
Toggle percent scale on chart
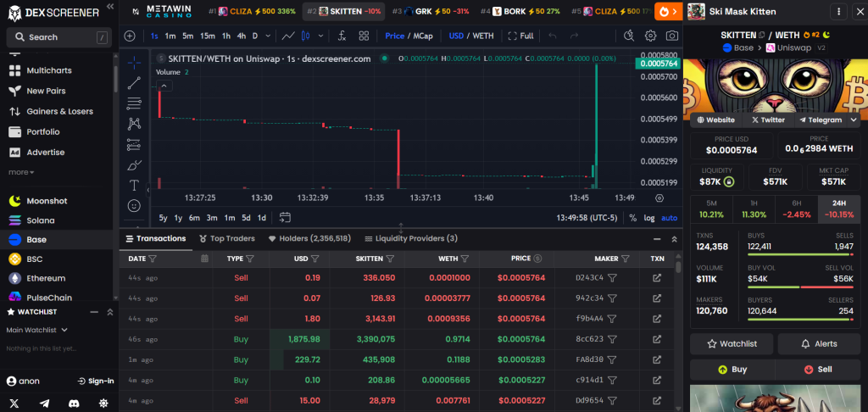(x=632, y=218)
